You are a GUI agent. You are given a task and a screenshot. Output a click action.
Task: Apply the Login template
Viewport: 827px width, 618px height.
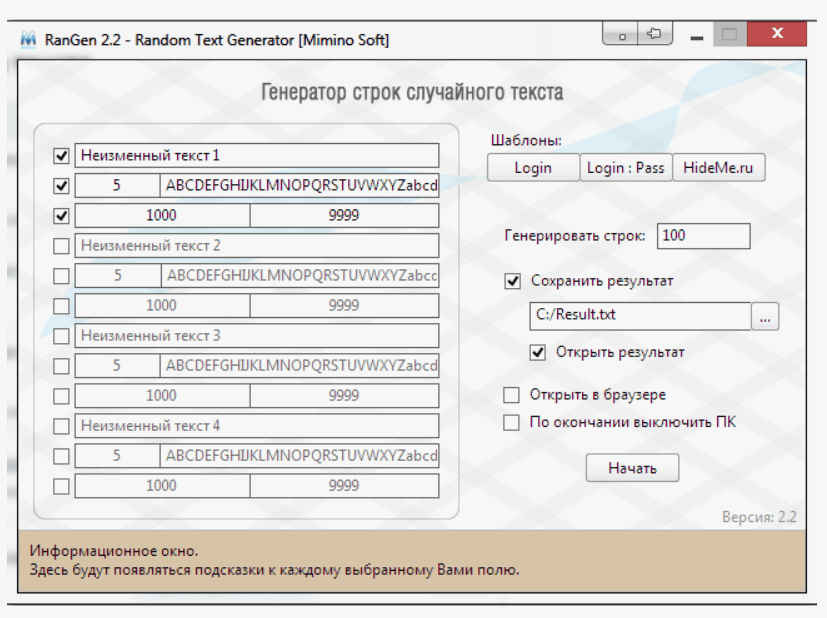point(533,168)
